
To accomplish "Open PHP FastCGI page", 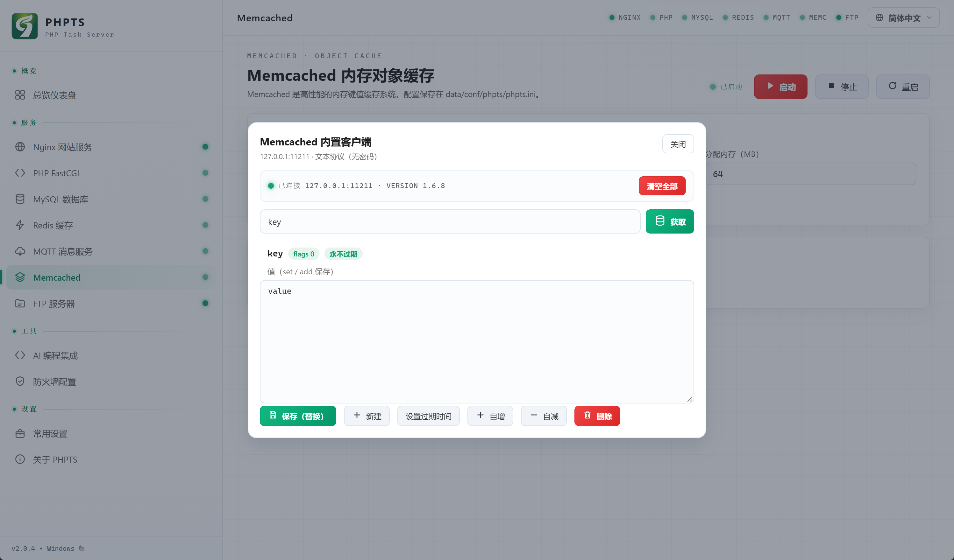I will 111,173.
